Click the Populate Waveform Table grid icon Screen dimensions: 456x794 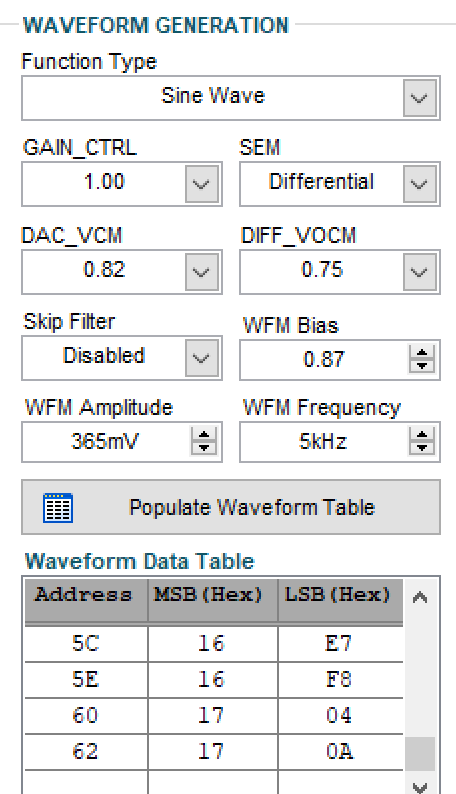click(x=58, y=507)
